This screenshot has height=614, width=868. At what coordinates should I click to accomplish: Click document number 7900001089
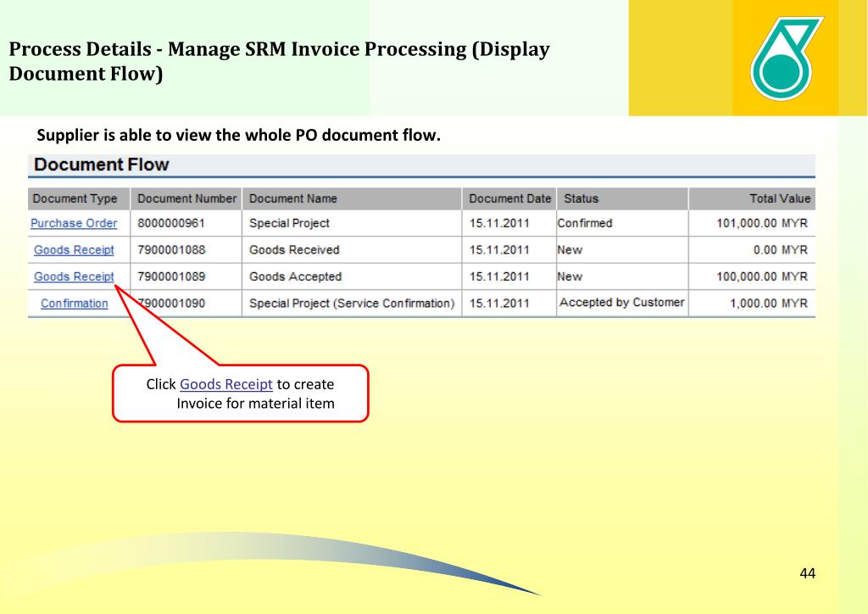coord(171,276)
